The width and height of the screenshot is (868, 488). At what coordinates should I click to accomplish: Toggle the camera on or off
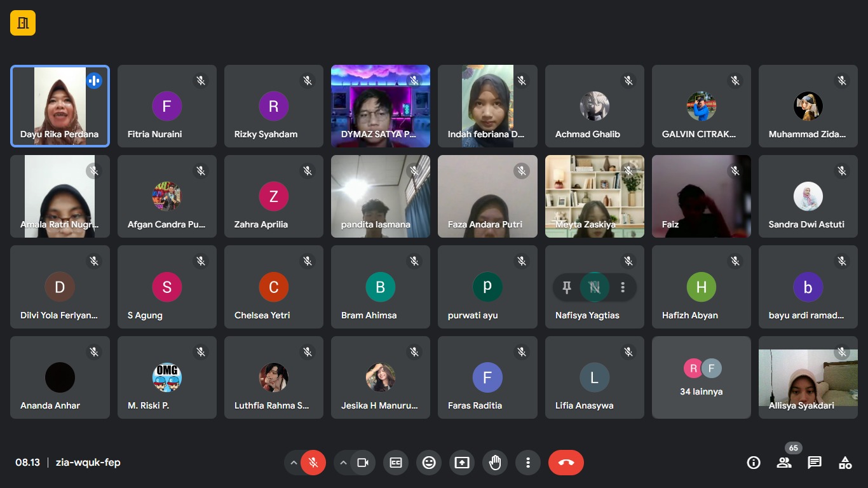click(x=363, y=463)
